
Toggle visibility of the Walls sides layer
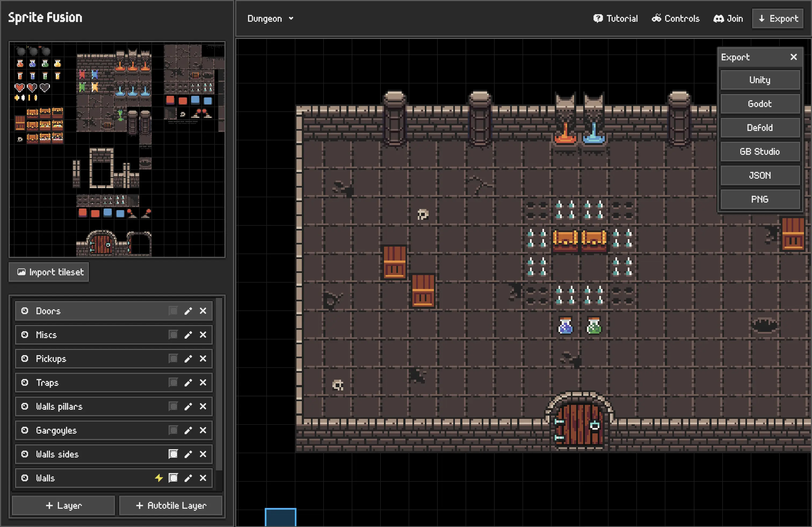tap(24, 454)
